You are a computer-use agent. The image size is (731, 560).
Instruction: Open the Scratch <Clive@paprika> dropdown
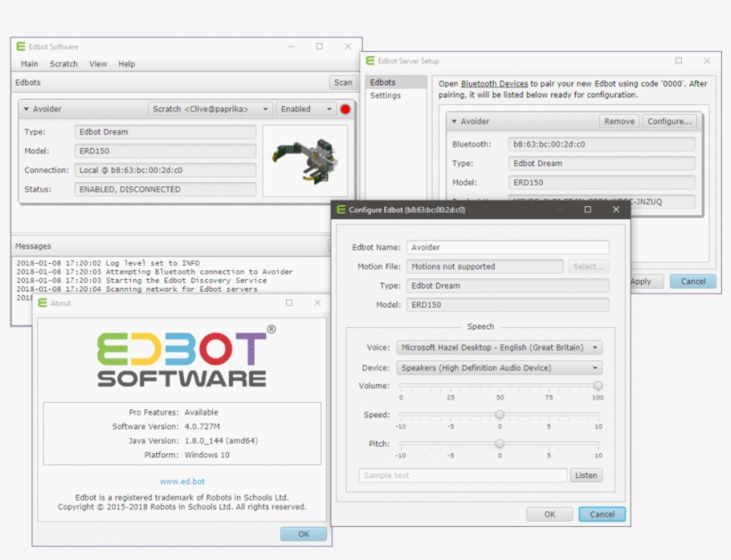coord(210,109)
